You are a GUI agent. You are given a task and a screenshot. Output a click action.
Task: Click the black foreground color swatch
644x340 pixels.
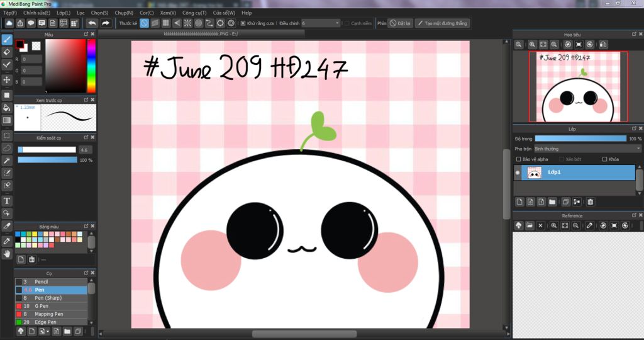[x=19, y=44]
